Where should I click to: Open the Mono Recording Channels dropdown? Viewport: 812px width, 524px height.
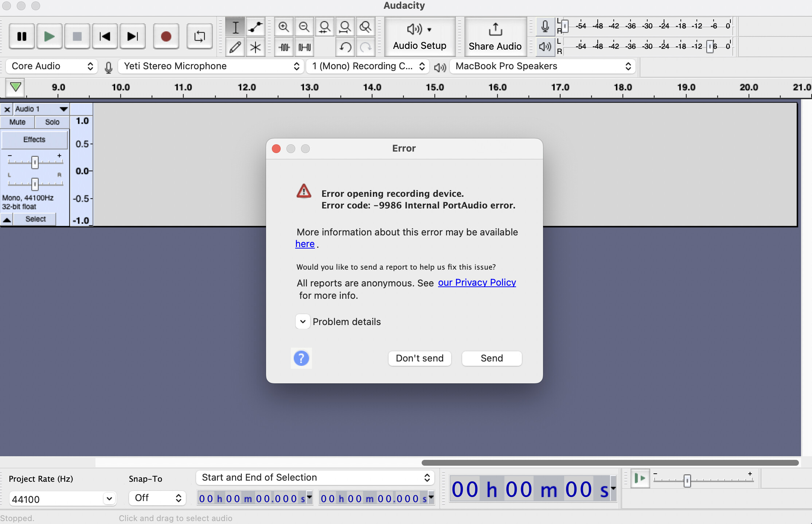[367, 66]
